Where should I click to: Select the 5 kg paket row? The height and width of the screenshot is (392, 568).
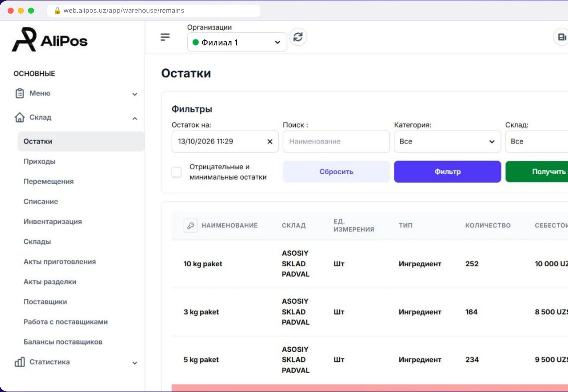[370, 360]
